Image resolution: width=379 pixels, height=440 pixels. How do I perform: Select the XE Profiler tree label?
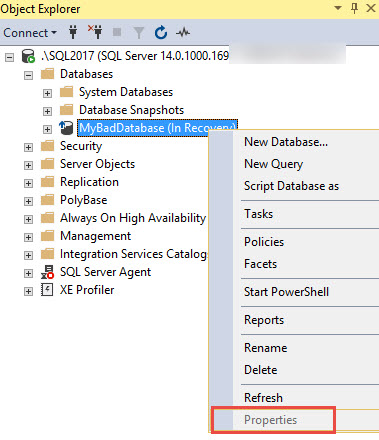[87, 290]
